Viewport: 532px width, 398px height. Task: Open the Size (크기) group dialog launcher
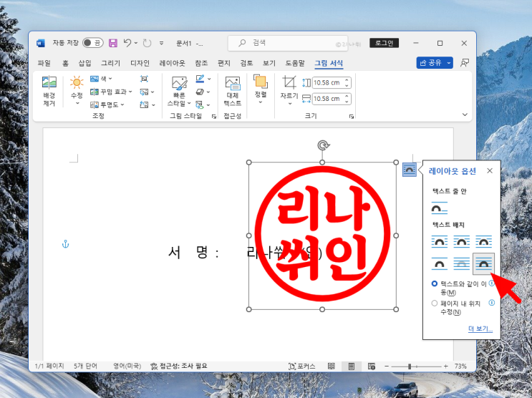352,117
